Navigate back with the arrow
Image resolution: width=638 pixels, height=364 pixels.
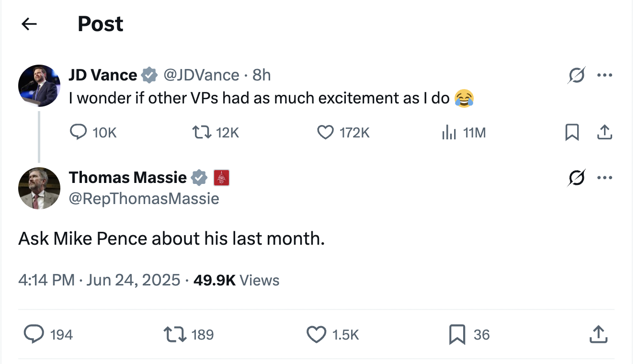(29, 23)
